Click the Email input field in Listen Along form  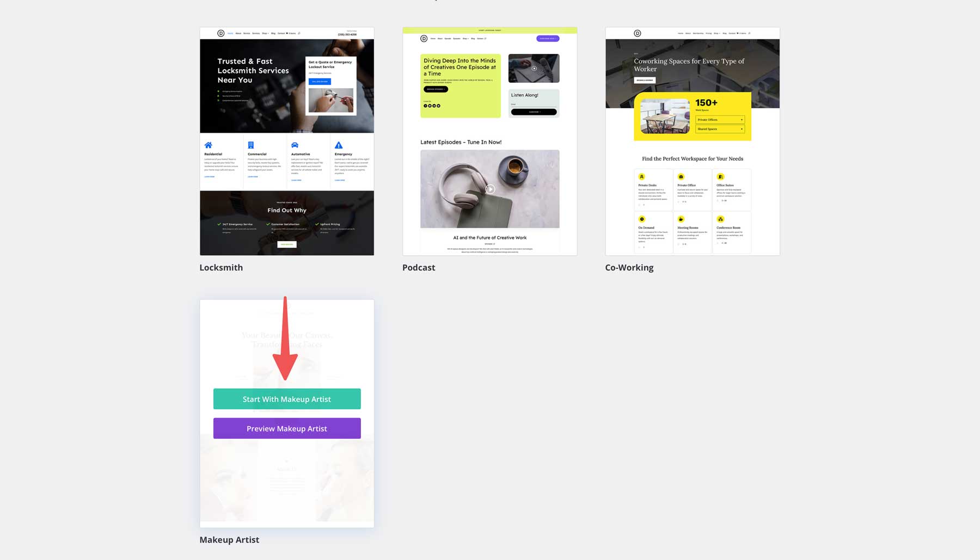tap(534, 104)
